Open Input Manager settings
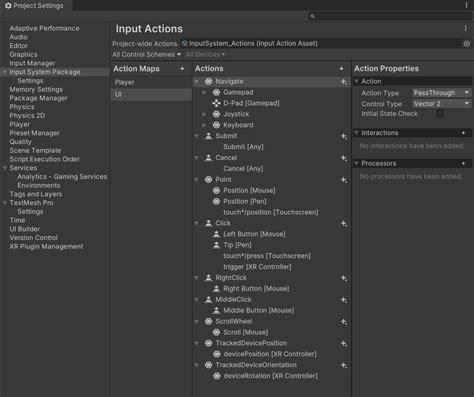Screen dimensions: 474x397 32,63
